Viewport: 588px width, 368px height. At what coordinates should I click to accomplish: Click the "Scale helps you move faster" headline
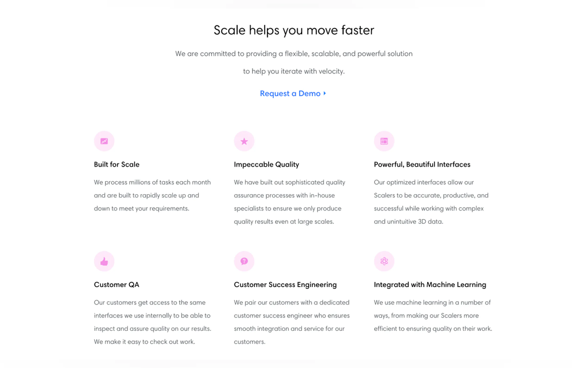tap(294, 30)
